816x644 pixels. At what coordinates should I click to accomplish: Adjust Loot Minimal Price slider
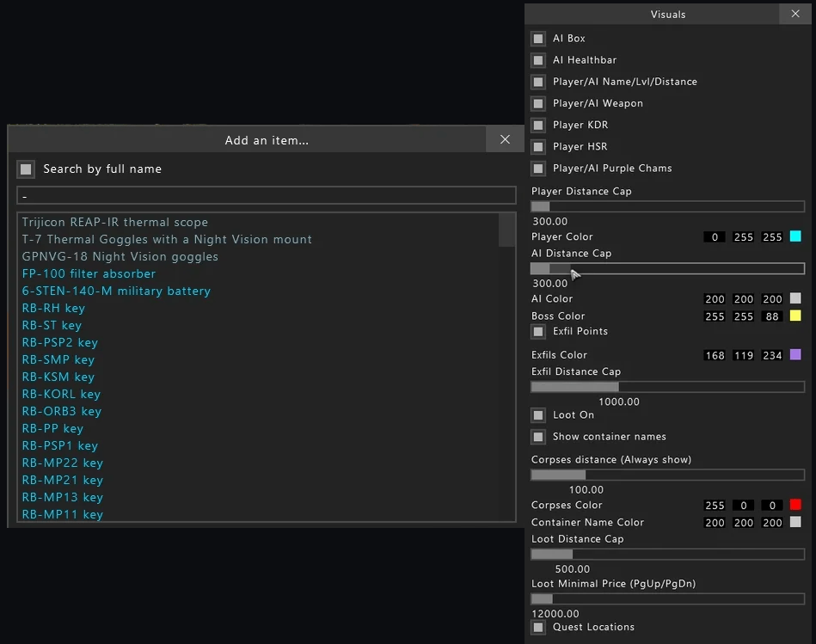click(x=668, y=599)
